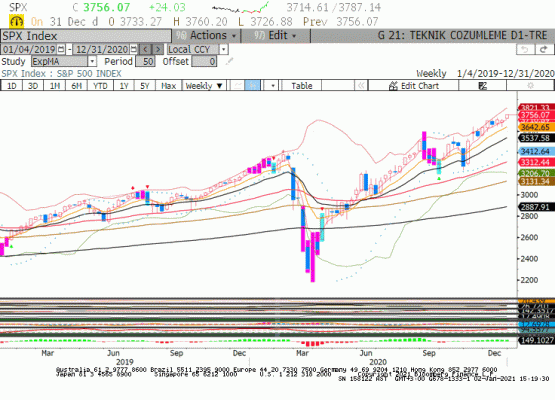Click the G 21: TEKNIK COZUMLEME title

click(x=462, y=35)
